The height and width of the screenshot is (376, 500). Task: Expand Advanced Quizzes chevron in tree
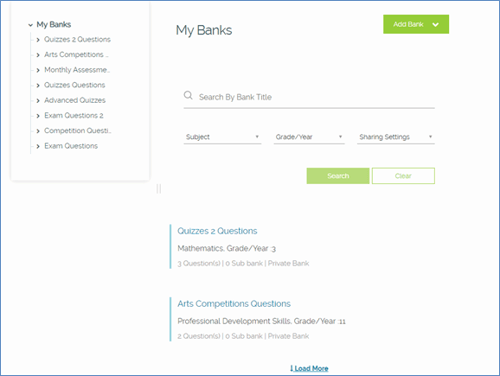point(38,101)
